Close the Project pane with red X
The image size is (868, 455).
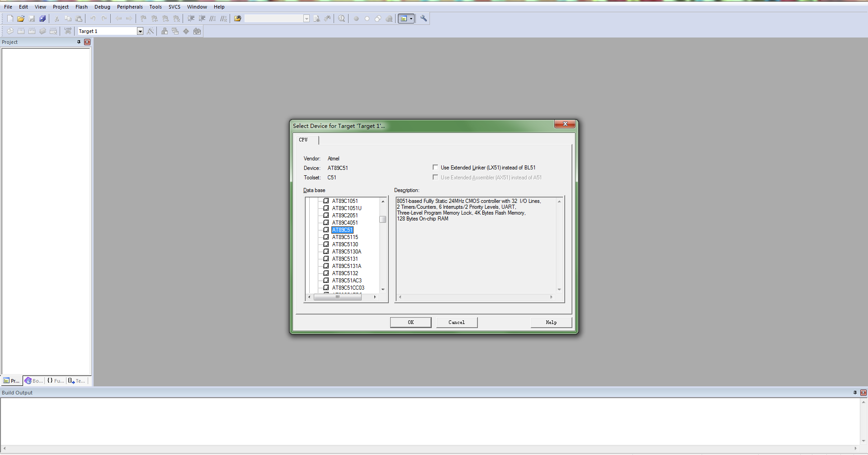(87, 42)
